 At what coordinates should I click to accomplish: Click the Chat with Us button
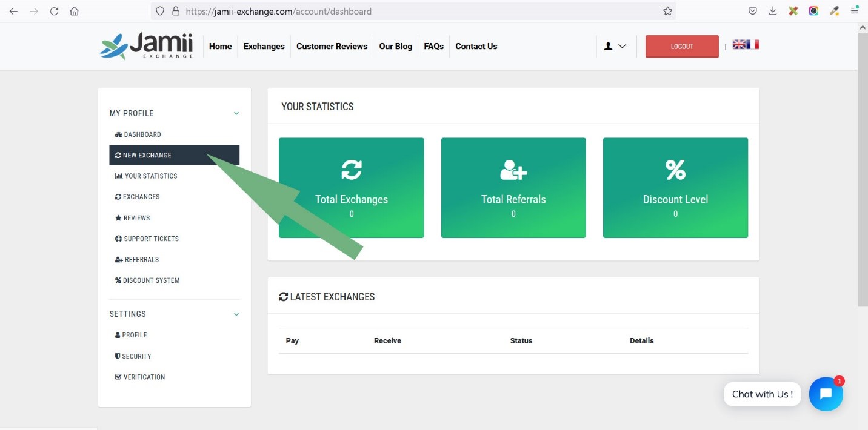pos(762,394)
